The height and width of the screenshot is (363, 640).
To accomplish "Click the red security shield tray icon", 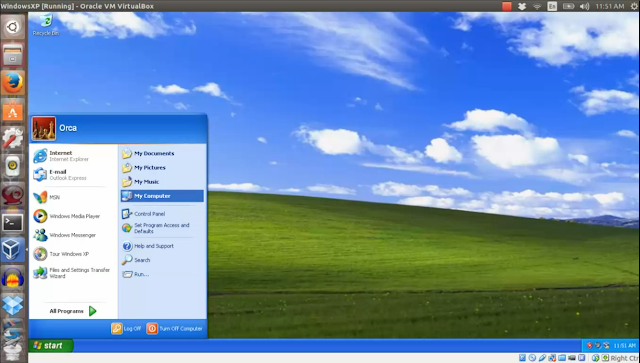I will tap(589, 345).
